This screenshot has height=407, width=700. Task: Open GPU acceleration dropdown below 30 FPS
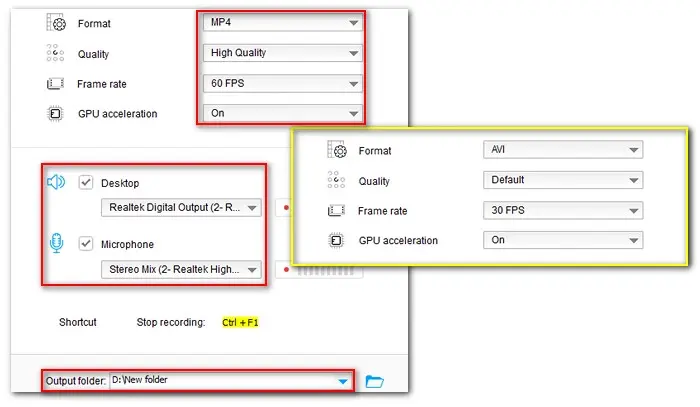coord(563,240)
